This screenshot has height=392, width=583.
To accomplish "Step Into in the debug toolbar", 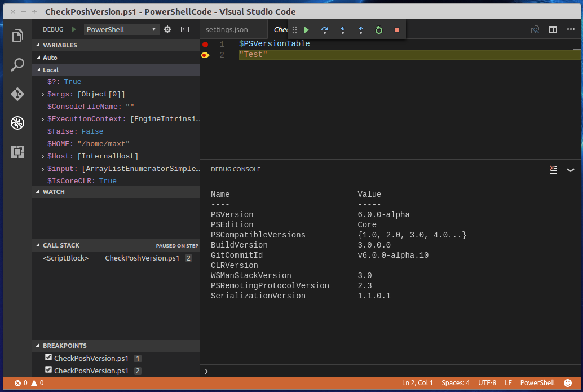I will pos(343,30).
